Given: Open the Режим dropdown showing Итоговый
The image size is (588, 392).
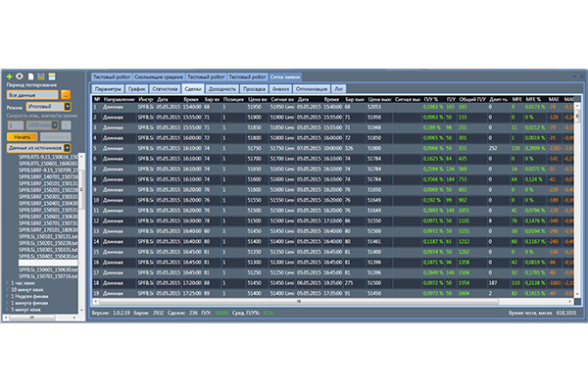Looking at the screenshot, I should 47,105.
